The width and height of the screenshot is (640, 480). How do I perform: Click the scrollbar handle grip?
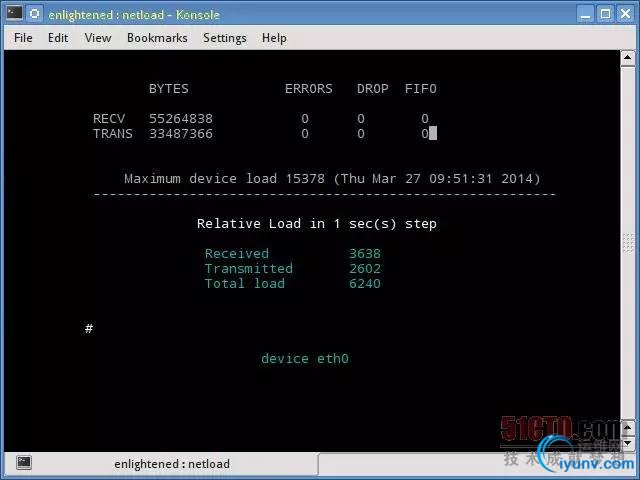tap(628, 244)
